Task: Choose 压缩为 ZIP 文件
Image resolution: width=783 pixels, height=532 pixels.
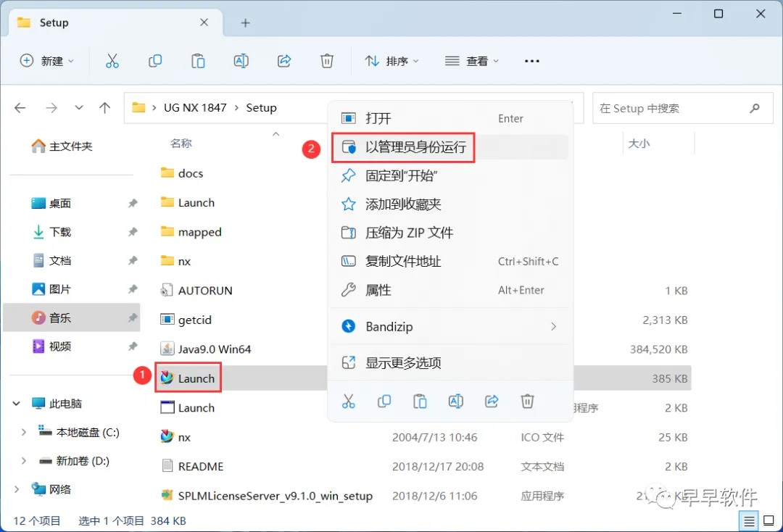Action: pos(450,233)
